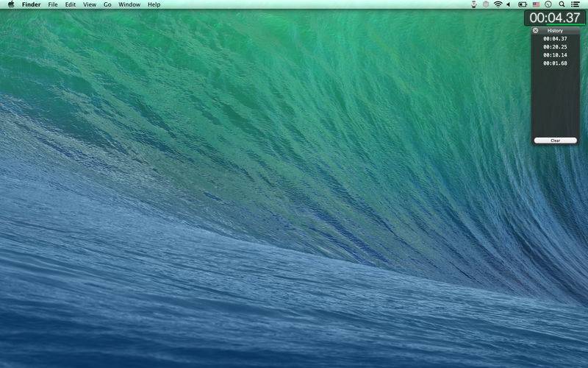Open the Wi-Fi status menu
This screenshot has height=368, width=588.
498,4
